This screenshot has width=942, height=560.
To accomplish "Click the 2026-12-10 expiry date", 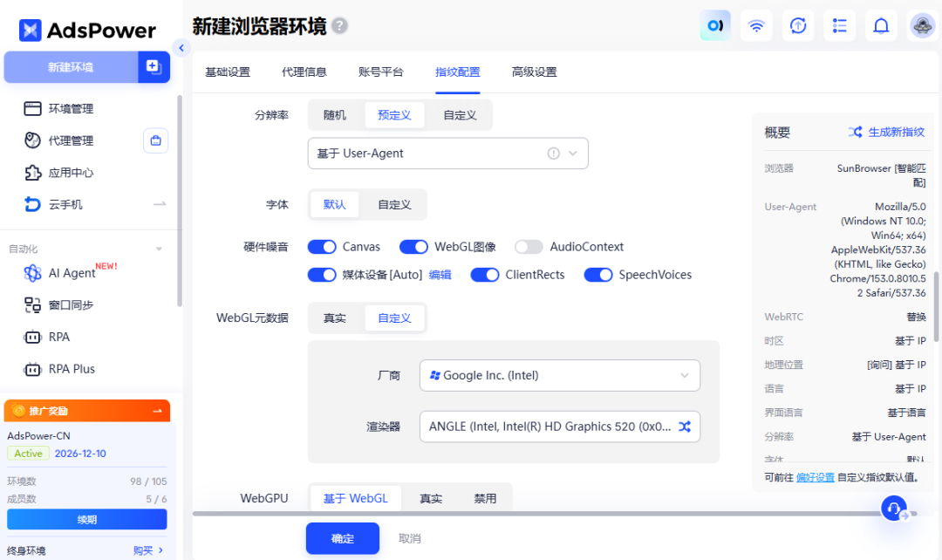I will 80,454.
